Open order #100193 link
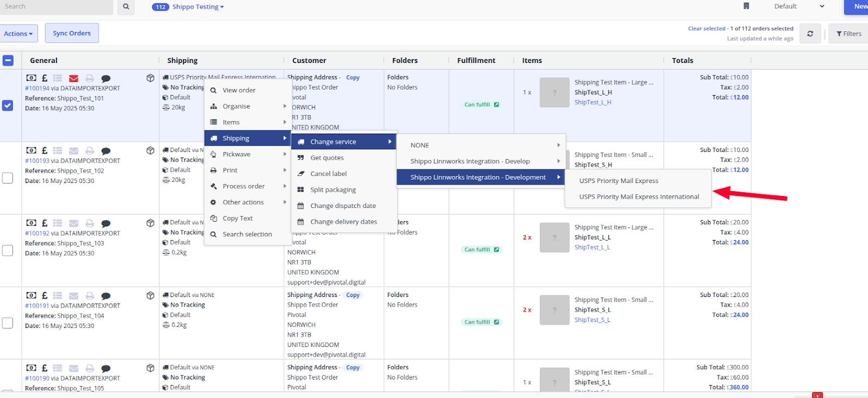868x398 pixels. 37,161
